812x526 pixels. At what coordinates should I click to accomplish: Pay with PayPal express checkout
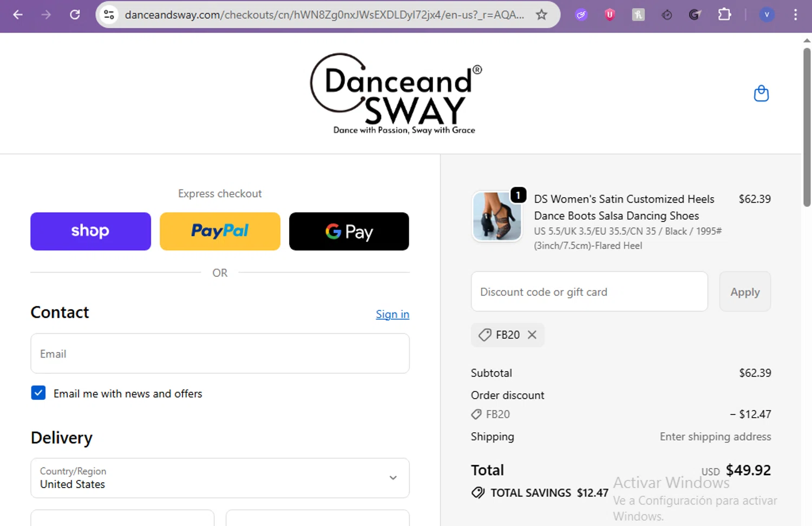tap(220, 231)
